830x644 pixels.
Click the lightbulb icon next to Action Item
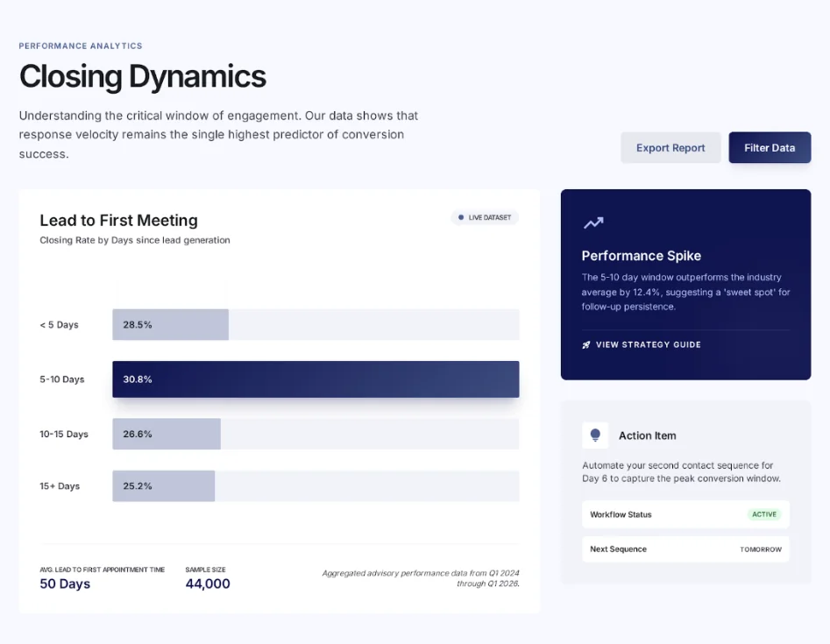coord(595,435)
